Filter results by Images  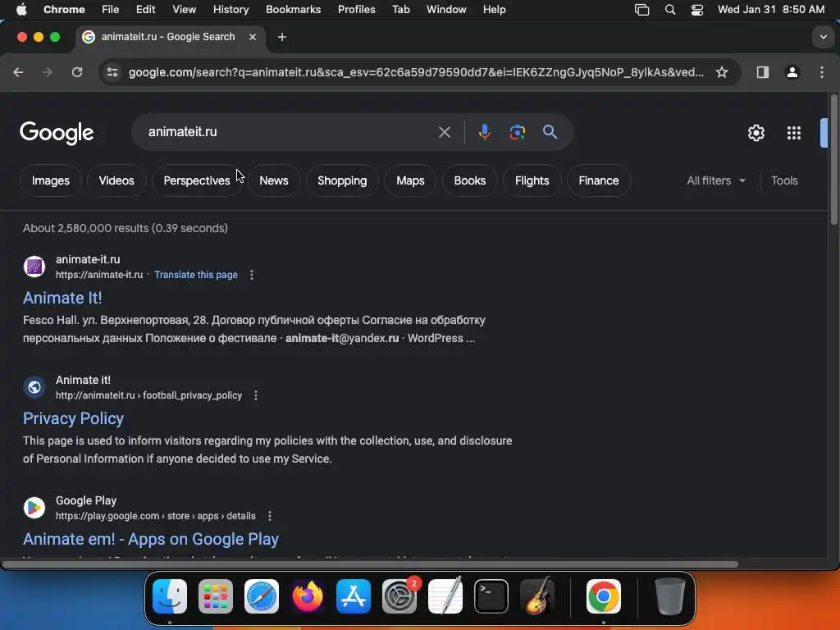pyautogui.click(x=50, y=180)
